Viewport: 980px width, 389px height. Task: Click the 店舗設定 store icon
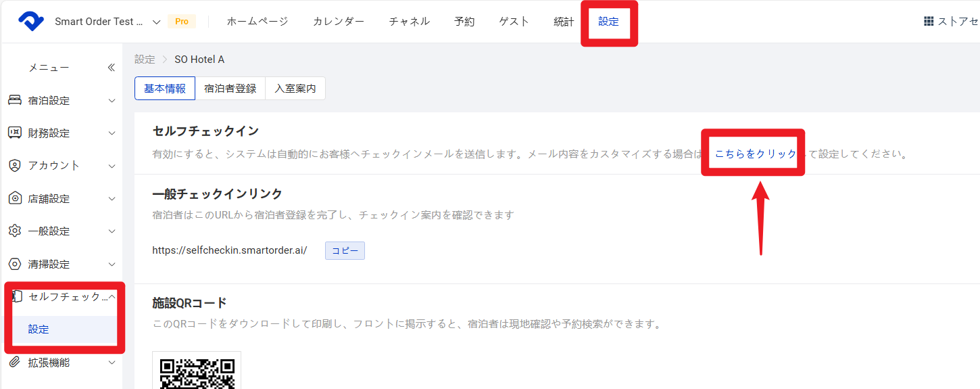[x=15, y=198]
